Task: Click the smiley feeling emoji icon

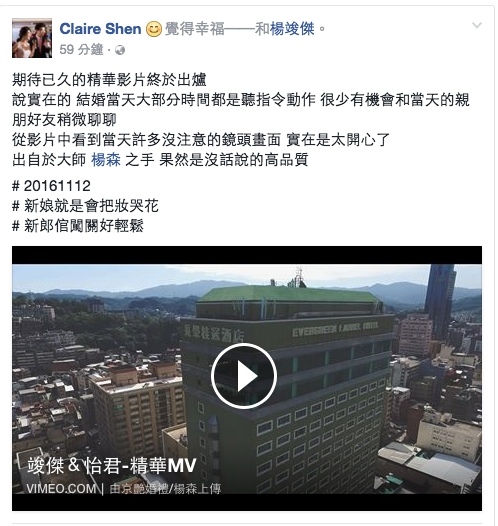Action: (154, 29)
